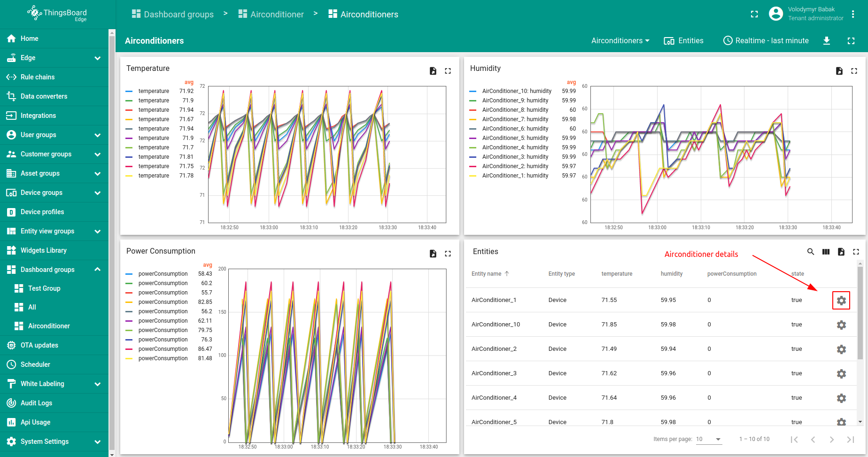The image size is (868, 457).
Task: Open columns-to-display icon in Entities widget
Action: (x=826, y=252)
